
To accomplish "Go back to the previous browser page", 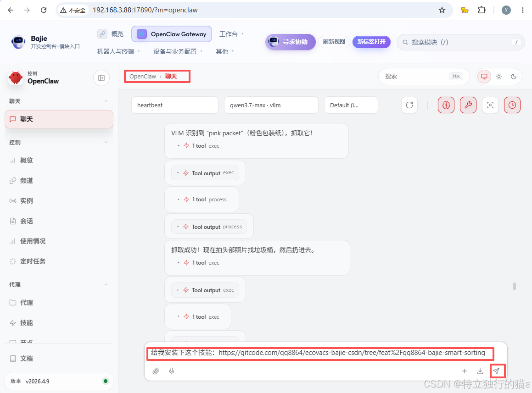I will [11, 10].
